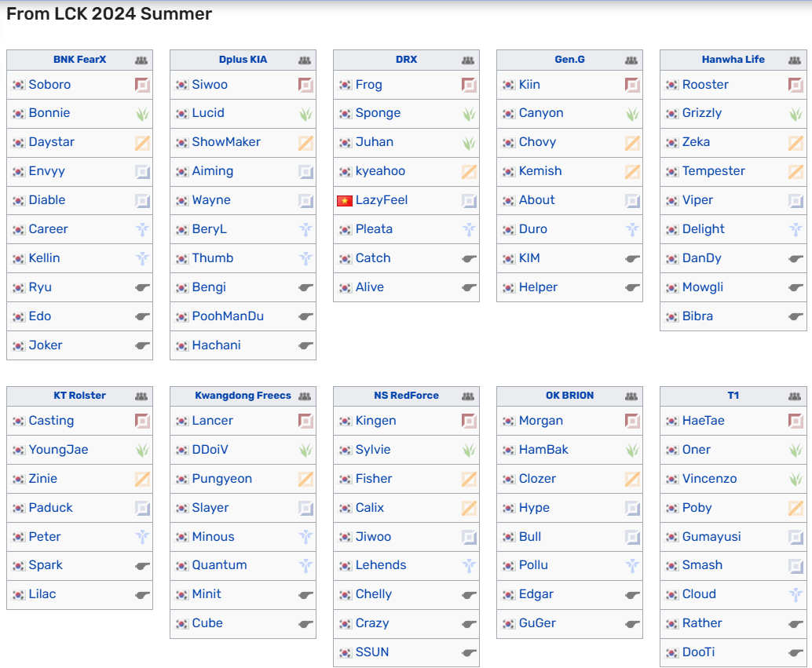Click the Vietnam flag next to LazyFeel
This screenshot has height=668, width=812.
pos(345,200)
